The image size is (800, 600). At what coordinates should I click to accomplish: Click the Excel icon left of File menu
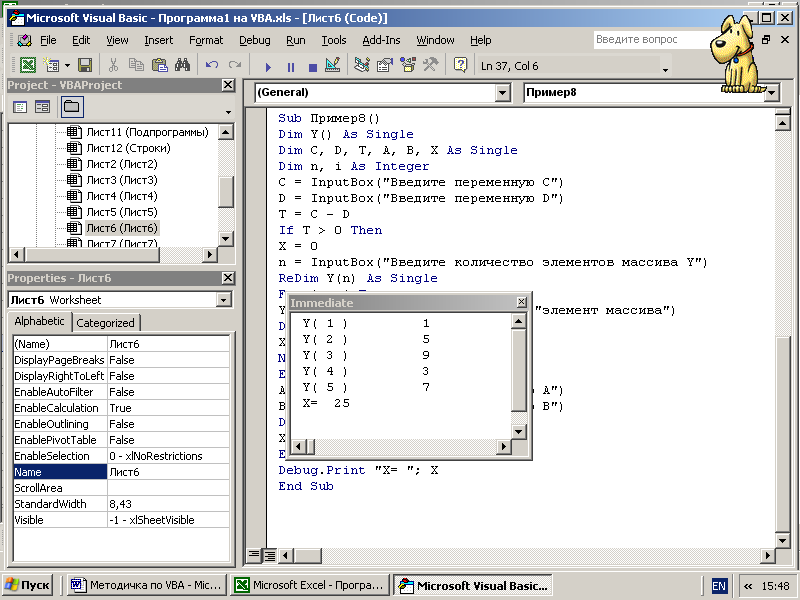click(24, 40)
